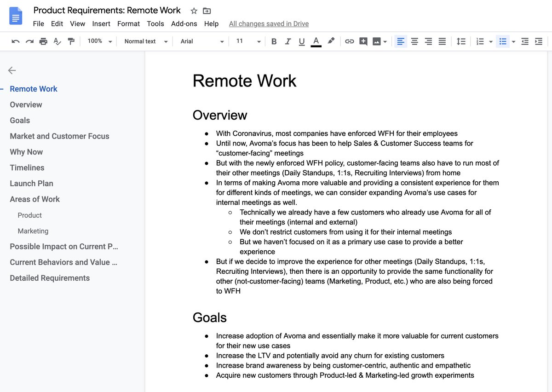Toggle underline formatting
This screenshot has height=392, width=552.
[302, 41]
